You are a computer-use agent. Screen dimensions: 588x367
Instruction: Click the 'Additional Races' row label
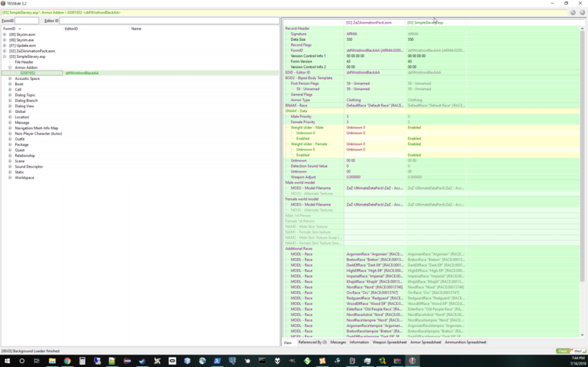(299, 249)
